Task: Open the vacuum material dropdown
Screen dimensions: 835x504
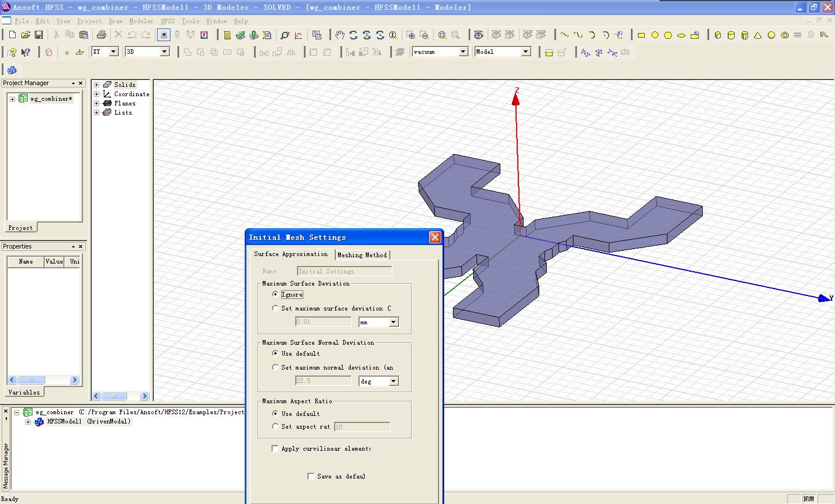Action: (x=463, y=52)
